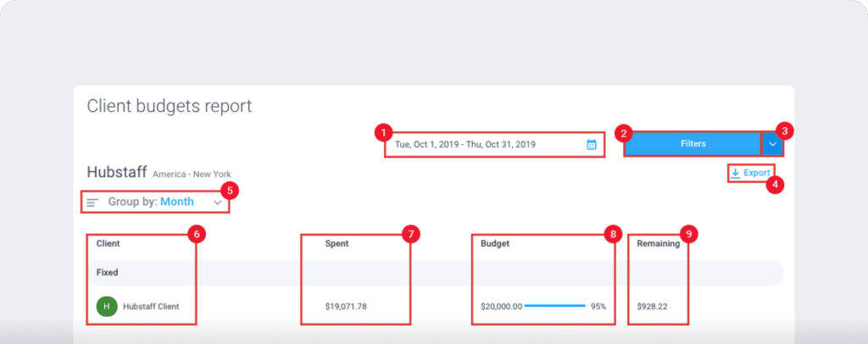This screenshot has width=868, height=344.
Task: Select the Fixed group row
Action: click(435, 273)
